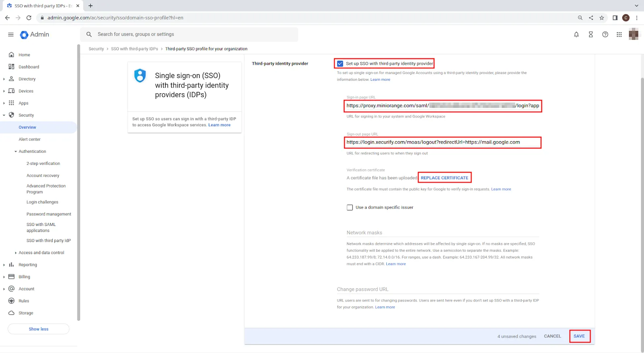The height and width of the screenshot is (353, 644).
Task: Click the Sign-in page URL field
Action: pyautogui.click(x=443, y=106)
